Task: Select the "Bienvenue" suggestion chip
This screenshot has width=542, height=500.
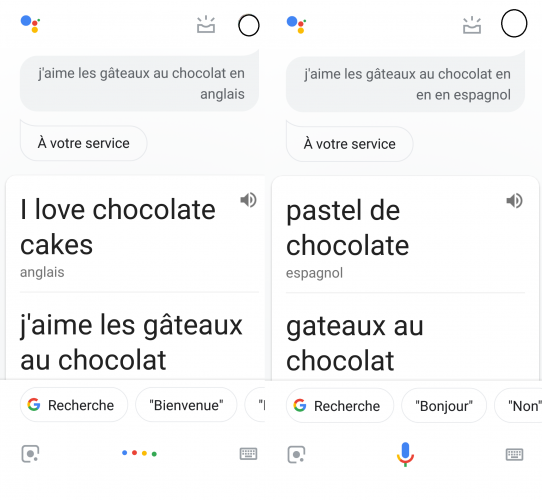Action: (186, 405)
